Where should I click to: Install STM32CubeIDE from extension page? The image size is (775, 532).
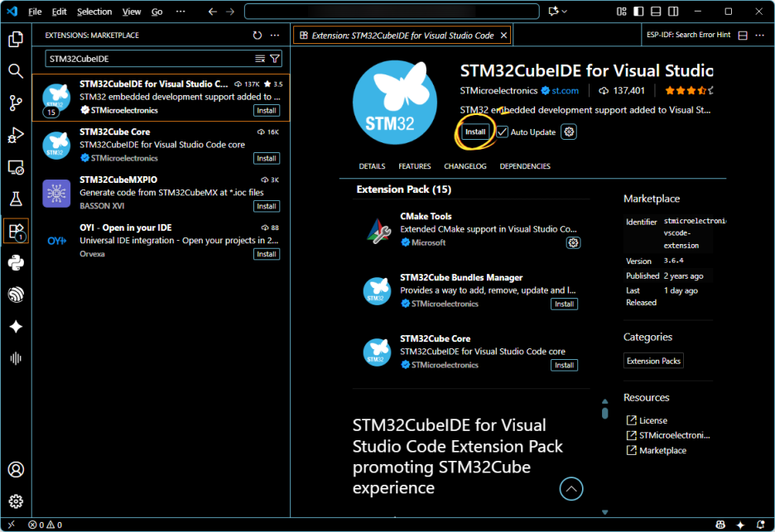[475, 132]
